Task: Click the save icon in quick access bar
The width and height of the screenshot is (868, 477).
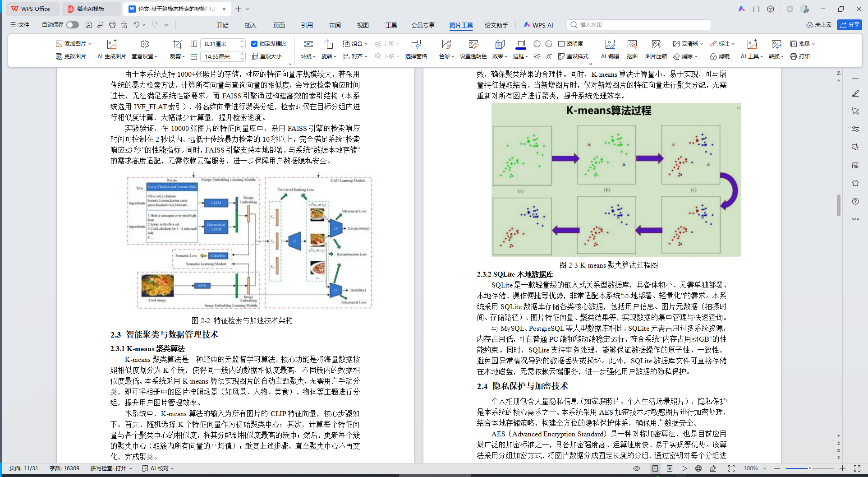Action: point(89,25)
